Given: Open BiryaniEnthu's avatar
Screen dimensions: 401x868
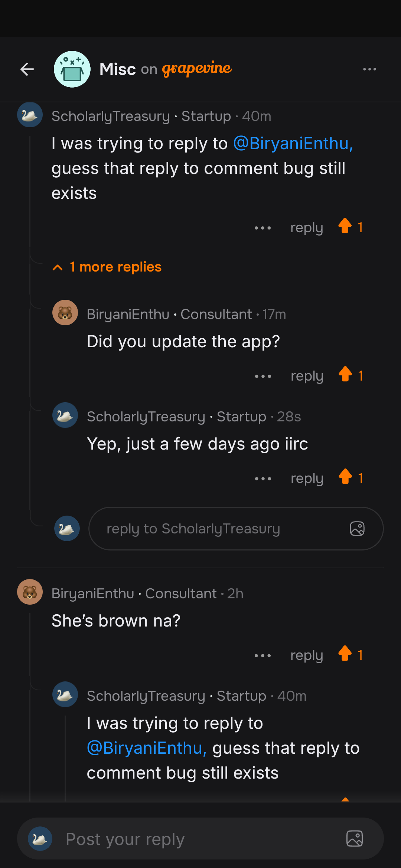Looking at the screenshot, I should point(65,313).
